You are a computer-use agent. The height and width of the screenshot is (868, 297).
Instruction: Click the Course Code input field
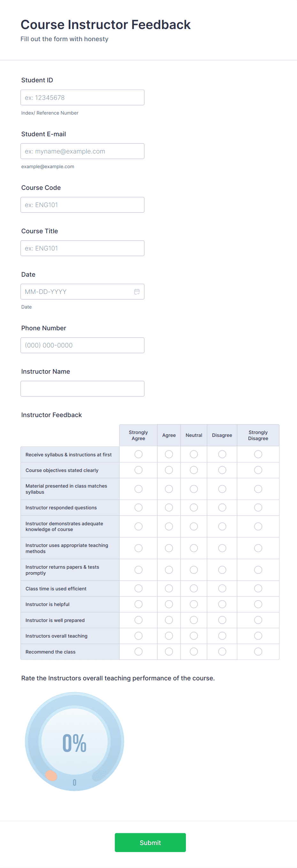[82, 205]
